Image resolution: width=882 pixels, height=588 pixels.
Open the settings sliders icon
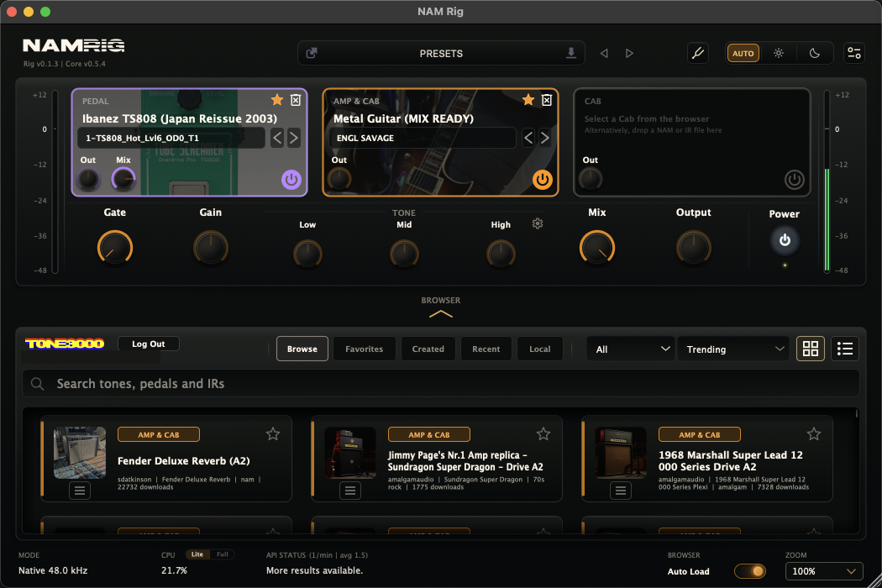(854, 54)
